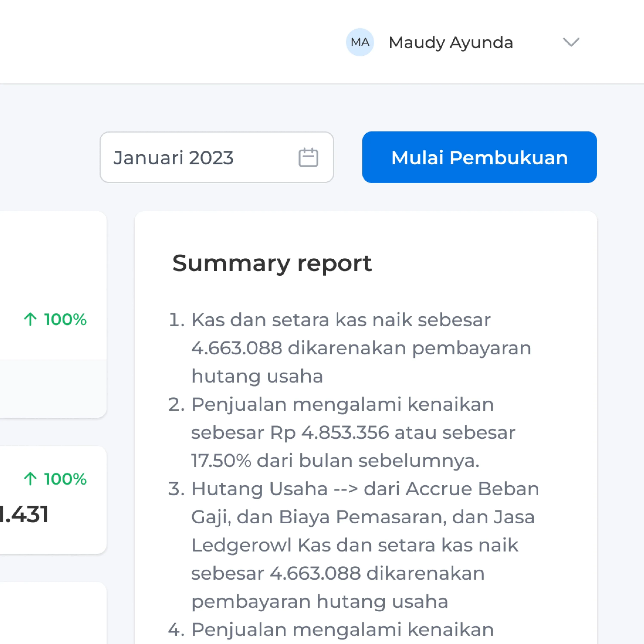Open the Januari 2023 period picker

tap(217, 157)
